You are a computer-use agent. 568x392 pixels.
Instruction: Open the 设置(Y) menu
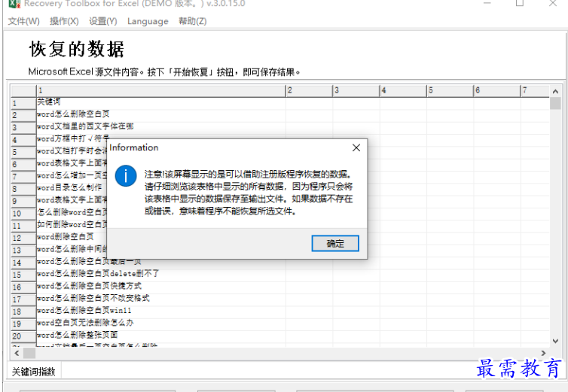103,21
